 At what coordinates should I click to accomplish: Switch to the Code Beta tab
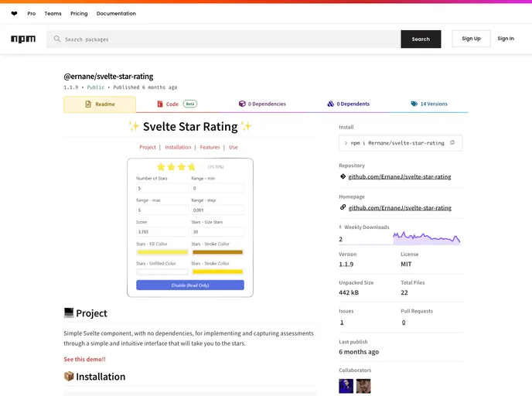177,104
